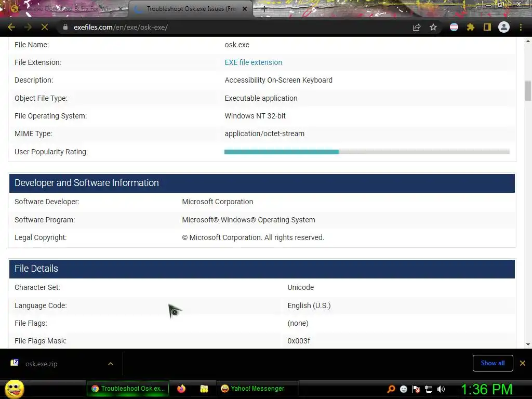This screenshot has height=399, width=532.
Task: Click Show all downloads button
Action: point(493,363)
